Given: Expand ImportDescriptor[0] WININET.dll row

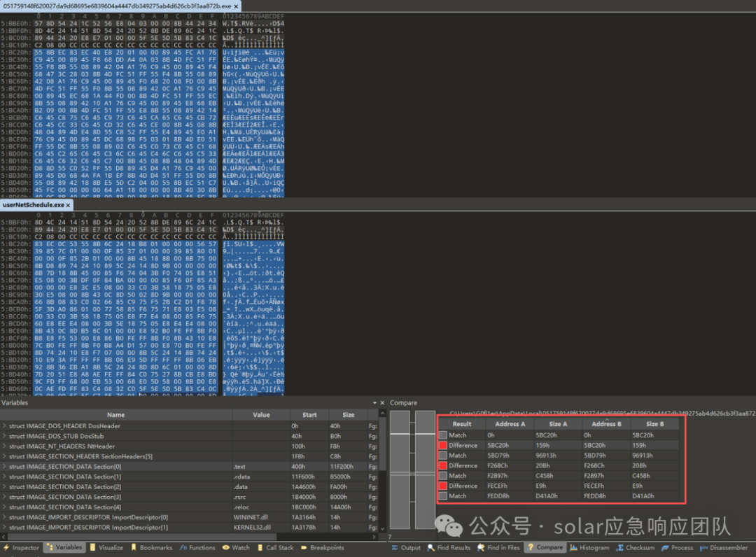Looking at the screenshot, I should 4,517.
